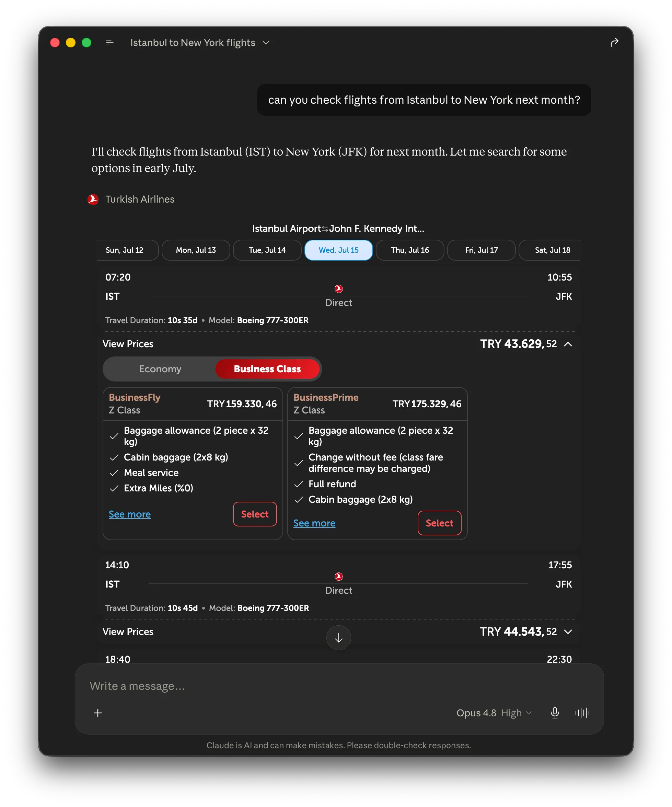The image size is (672, 807).
Task: Click the BusinessPrime fare name
Action: pos(326,397)
